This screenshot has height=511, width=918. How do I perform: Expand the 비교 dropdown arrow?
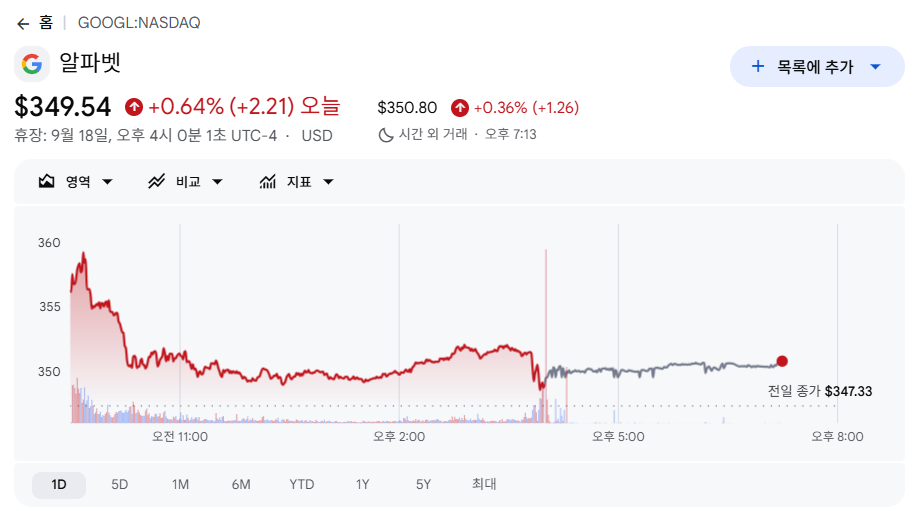[x=217, y=182]
